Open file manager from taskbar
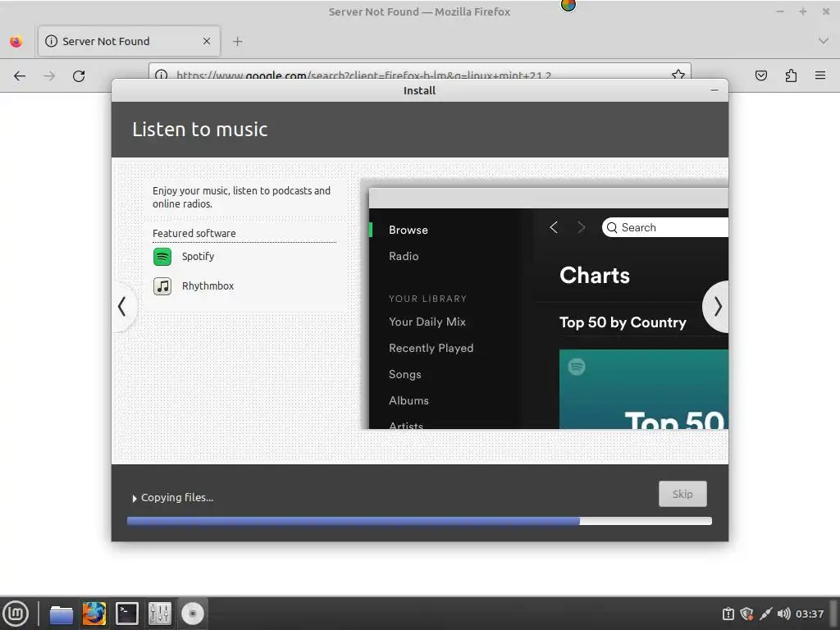 (x=62, y=614)
